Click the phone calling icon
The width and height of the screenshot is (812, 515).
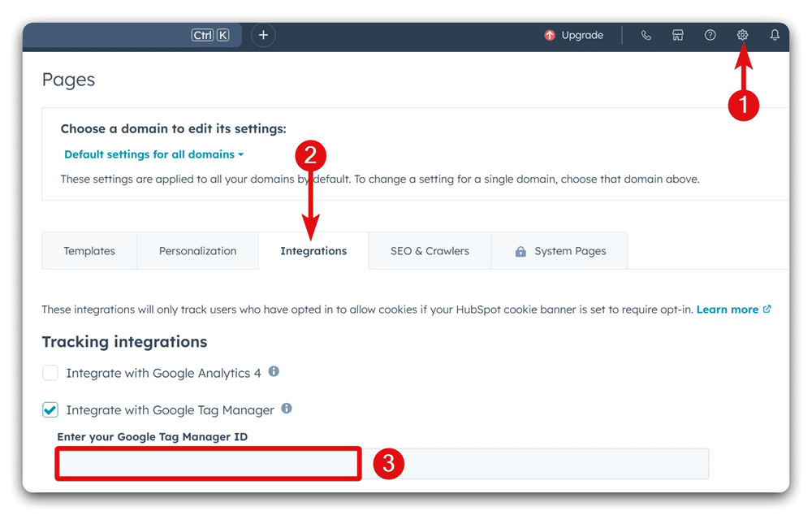pyautogui.click(x=646, y=35)
